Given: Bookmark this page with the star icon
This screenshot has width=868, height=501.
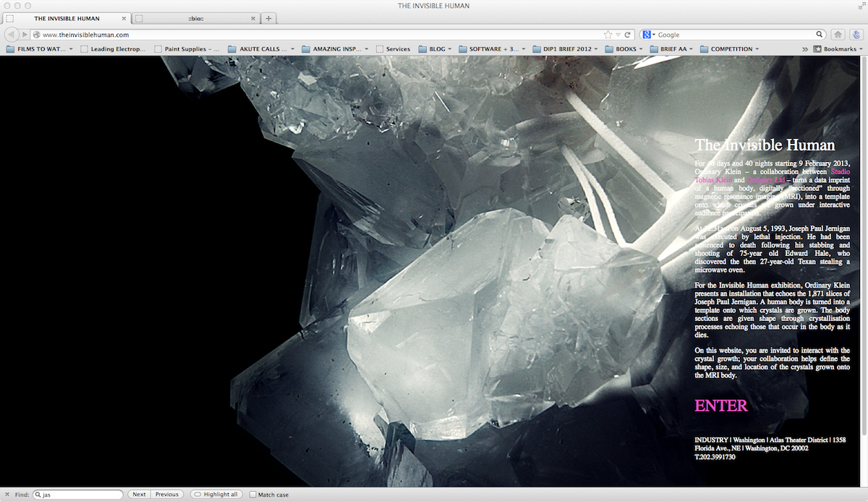Looking at the screenshot, I should (x=608, y=35).
